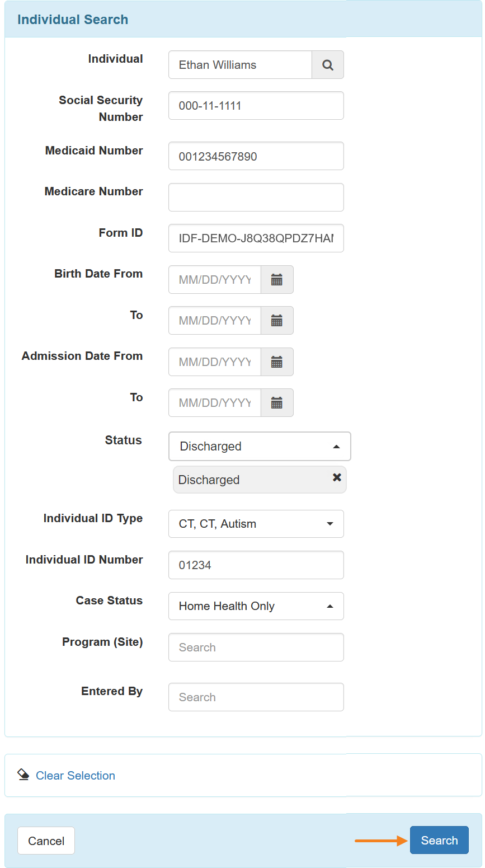Click the Entered By search box
This screenshot has height=868, width=485.
[x=256, y=697]
